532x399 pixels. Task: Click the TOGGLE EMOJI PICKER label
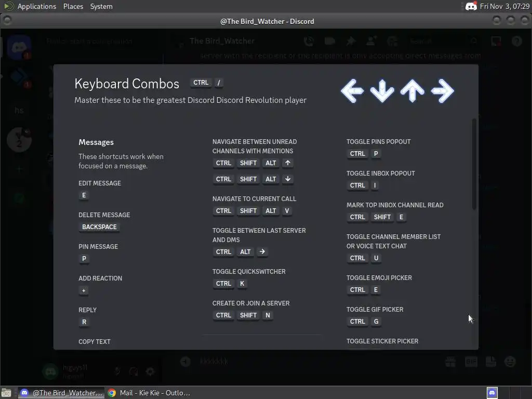(x=379, y=278)
